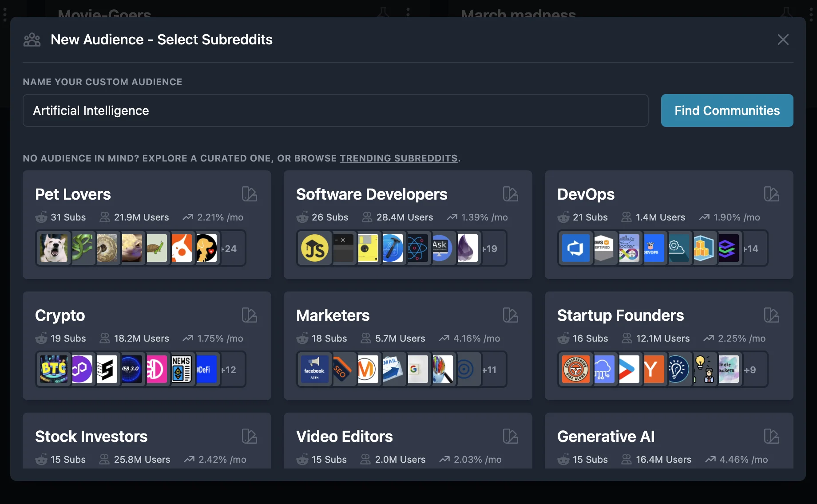The width and height of the screenshot is (817, 504).
Task: Click the yellow JS subreddit icon
Action: point(315,248)
